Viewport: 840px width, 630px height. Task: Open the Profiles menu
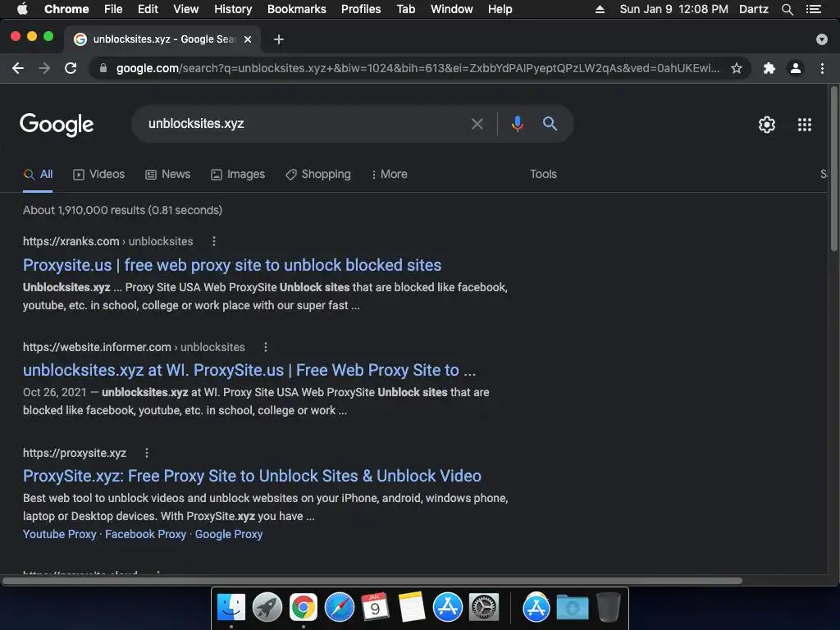click(361, 9)
